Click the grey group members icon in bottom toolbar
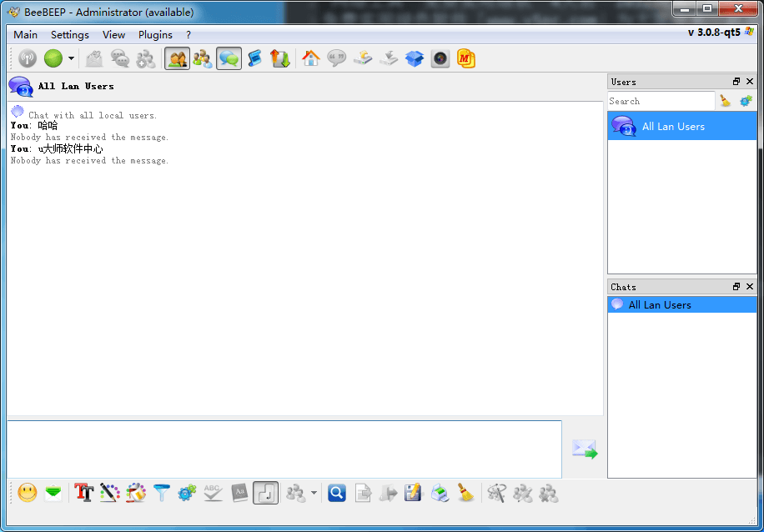764x532 pixels. (x=296, y=493)
